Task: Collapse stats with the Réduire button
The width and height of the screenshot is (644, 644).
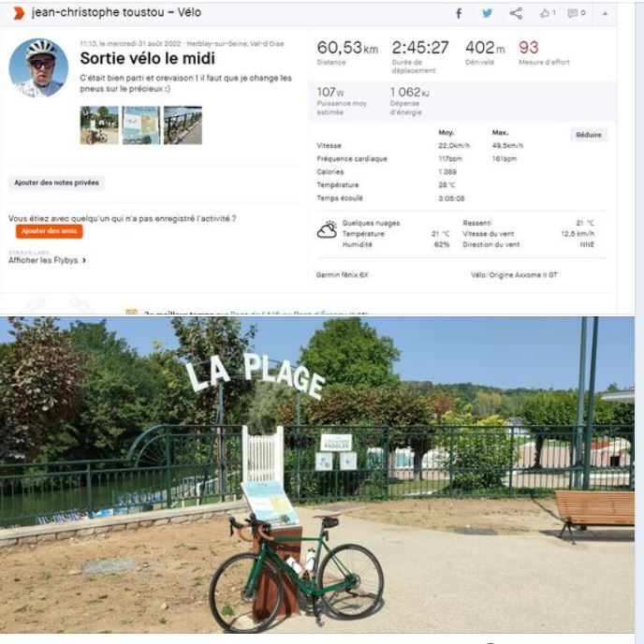Action: point(588,135)
